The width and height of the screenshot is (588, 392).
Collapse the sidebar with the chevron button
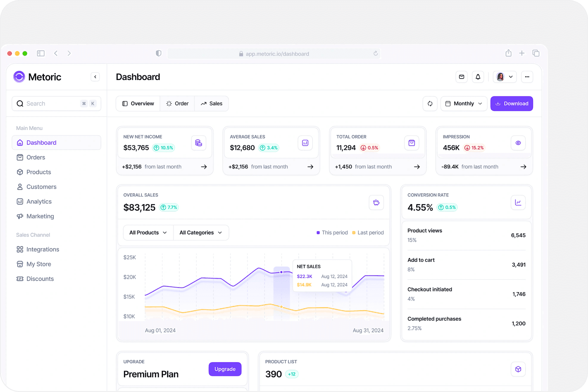[95, 77]
